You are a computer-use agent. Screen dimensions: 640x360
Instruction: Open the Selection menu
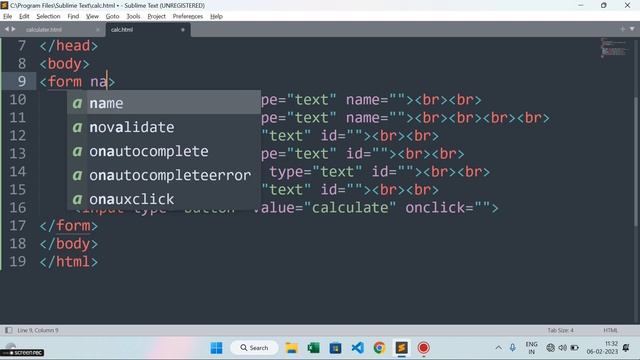tap(48, 16)
